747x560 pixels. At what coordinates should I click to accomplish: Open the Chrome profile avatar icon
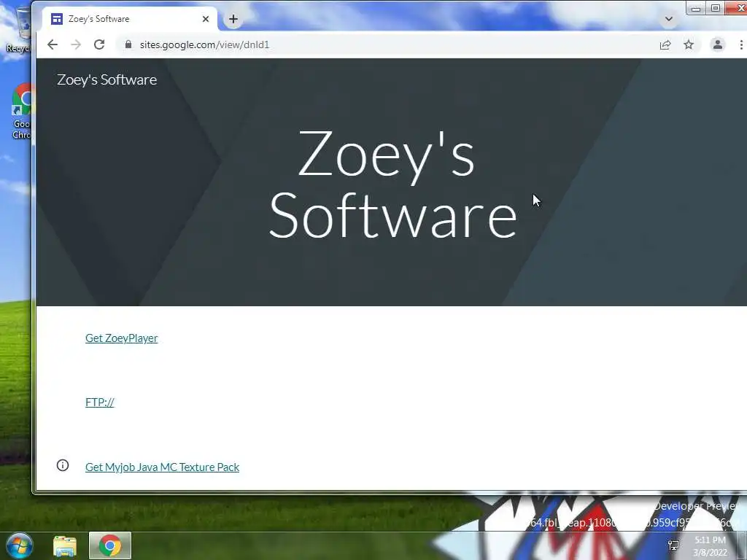(718, 44)
